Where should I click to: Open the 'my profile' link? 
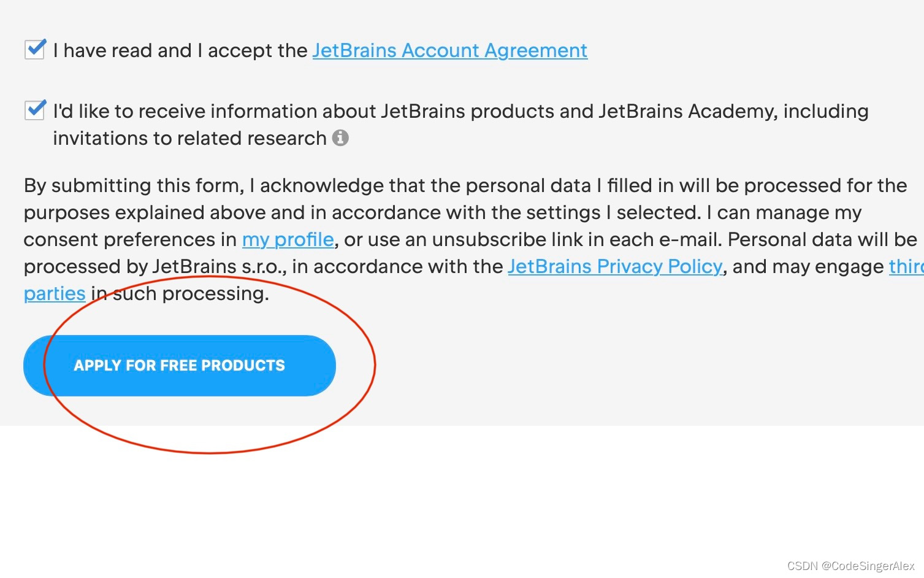tap(288, 239)
